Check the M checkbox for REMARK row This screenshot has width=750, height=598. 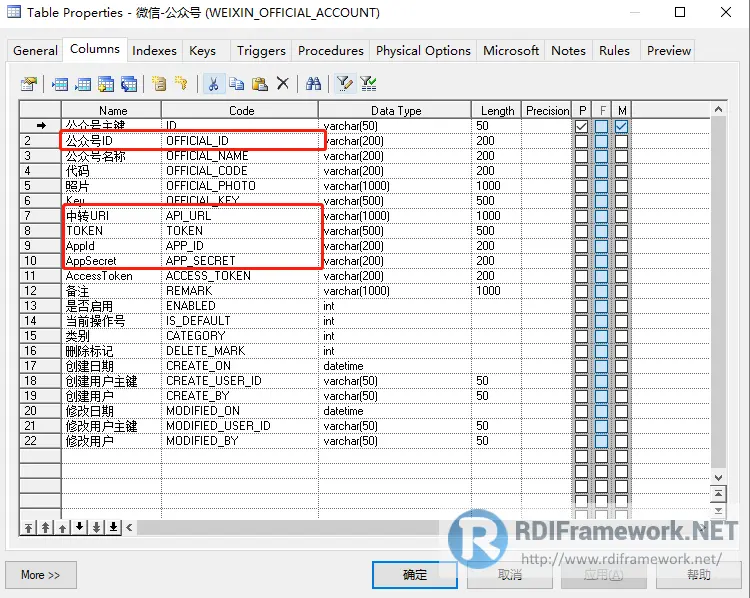click(621, 291)
